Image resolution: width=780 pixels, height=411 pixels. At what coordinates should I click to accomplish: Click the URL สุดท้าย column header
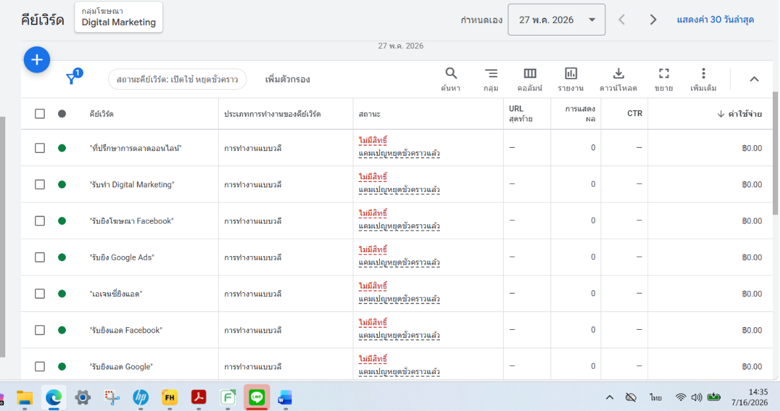520,113
